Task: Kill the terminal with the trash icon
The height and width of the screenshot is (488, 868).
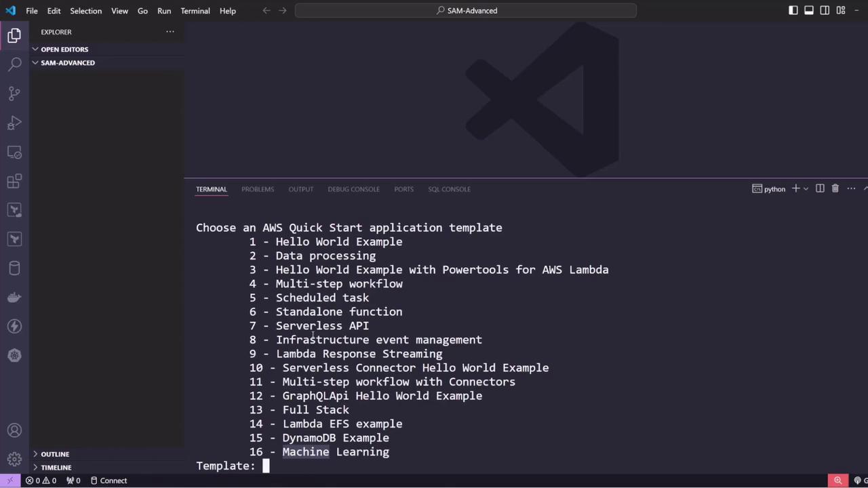Action: (835, 188)
